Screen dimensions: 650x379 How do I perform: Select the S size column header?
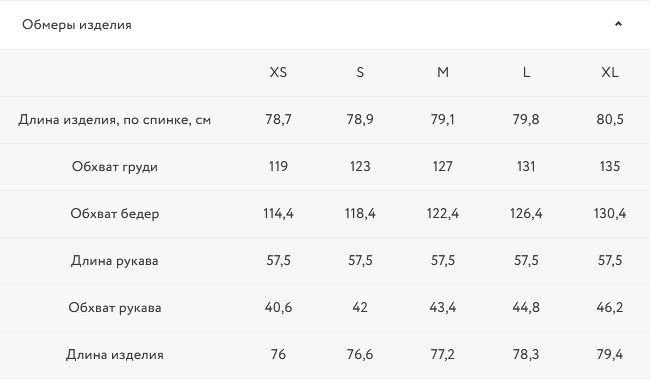[360, 73]
